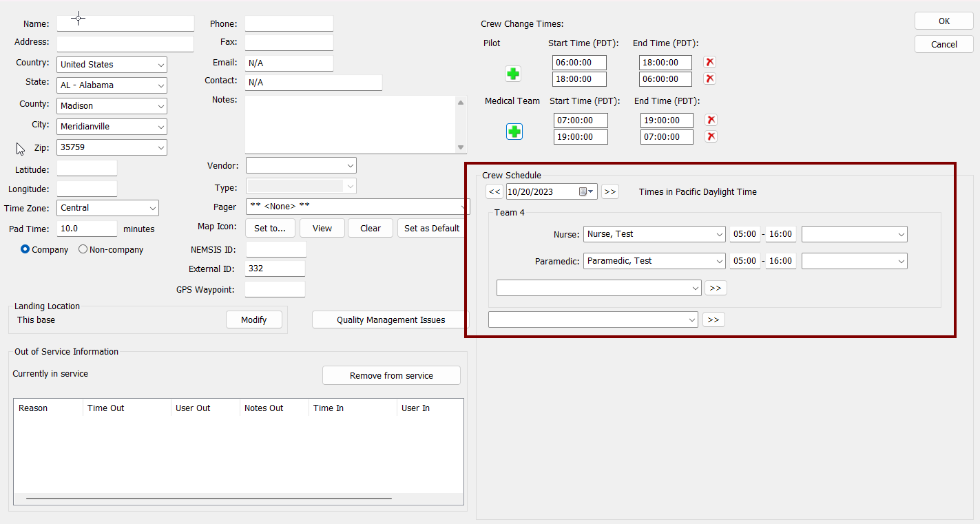
Task: Click the out of service table horizontal scrollbar
Action: coord(209,499)
